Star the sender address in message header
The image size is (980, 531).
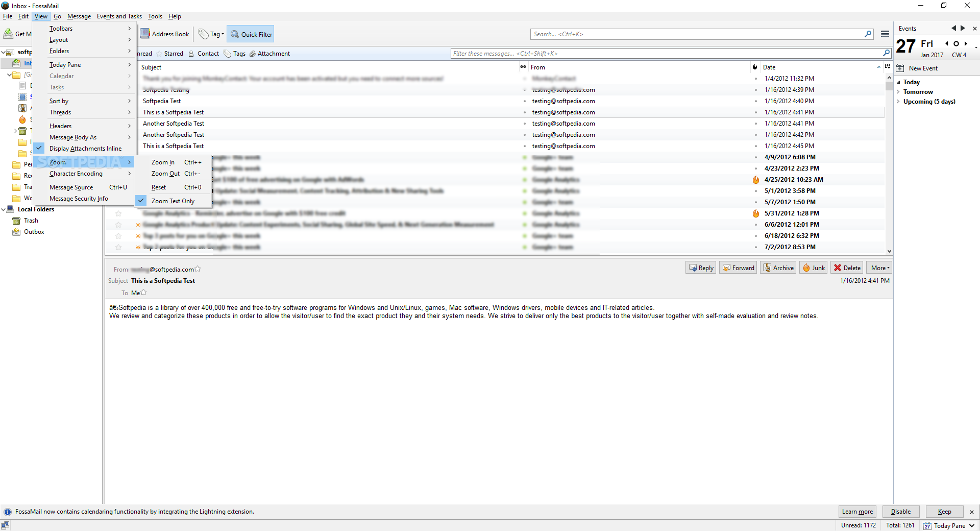[198, 269]
